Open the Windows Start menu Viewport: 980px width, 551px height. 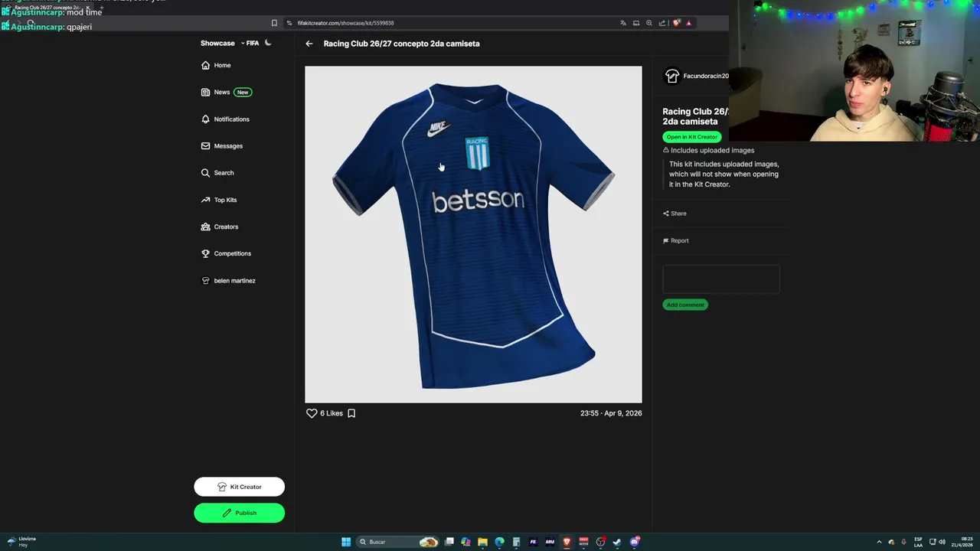[346, 542]
